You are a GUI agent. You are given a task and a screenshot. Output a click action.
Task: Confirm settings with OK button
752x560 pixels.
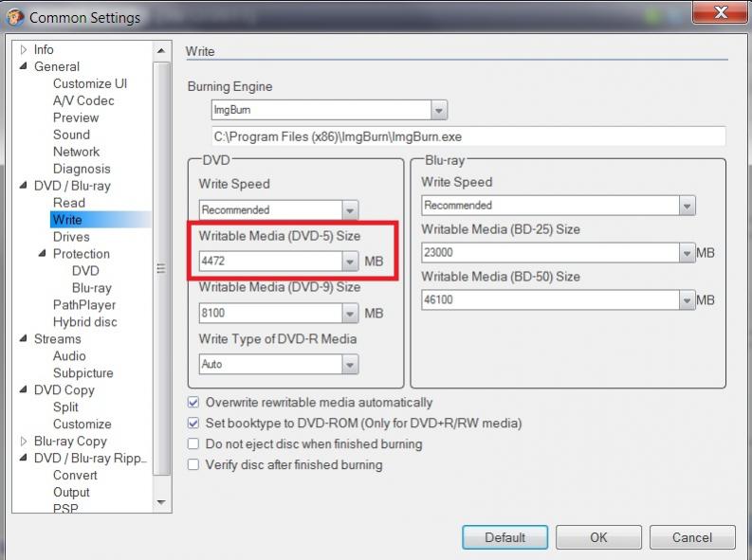click(598, 537)
